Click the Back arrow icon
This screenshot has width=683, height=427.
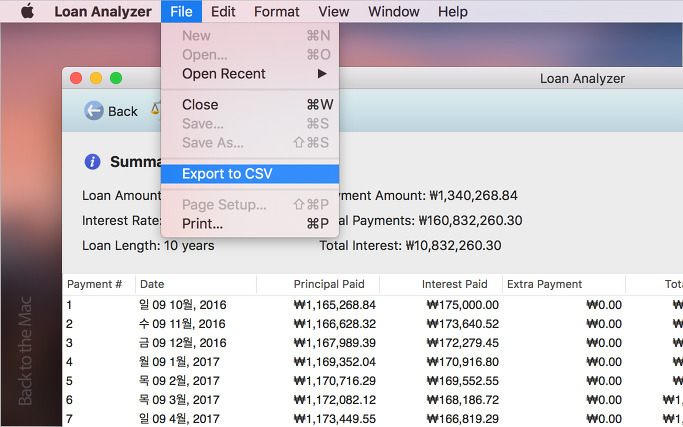pos(94,111)
